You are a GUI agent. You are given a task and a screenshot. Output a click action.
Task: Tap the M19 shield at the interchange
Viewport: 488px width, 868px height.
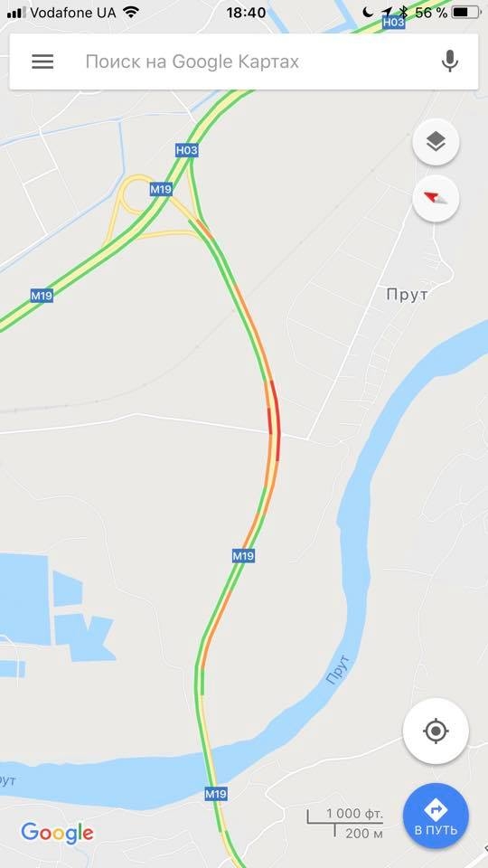[x=161, y=189]
